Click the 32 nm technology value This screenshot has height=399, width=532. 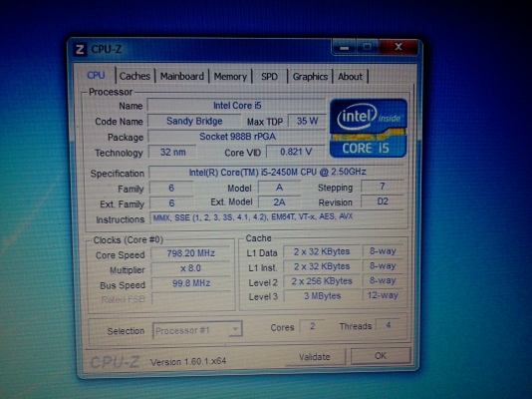(x=172, y=152)
